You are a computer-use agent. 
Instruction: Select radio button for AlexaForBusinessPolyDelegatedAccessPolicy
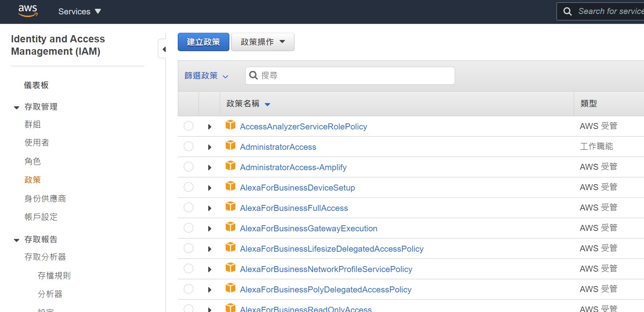point(189,289)
